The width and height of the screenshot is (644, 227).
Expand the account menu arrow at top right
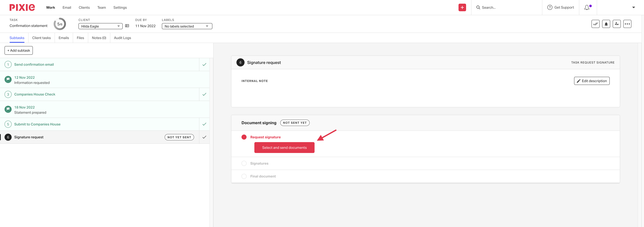(x=633, y=7)
